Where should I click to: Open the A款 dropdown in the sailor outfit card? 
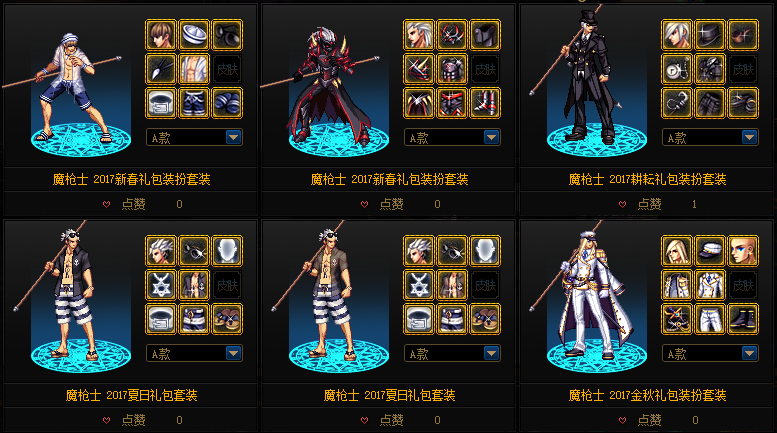click(x=194, y=137)
